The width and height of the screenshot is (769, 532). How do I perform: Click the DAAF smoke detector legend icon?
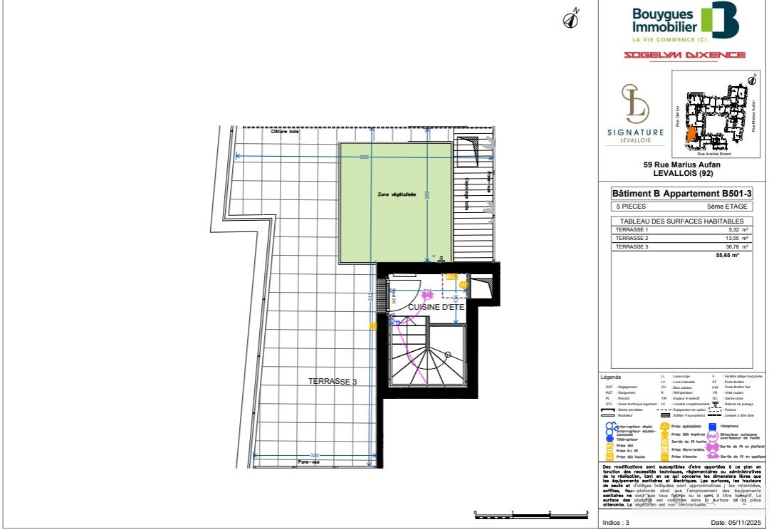point(713,436)
